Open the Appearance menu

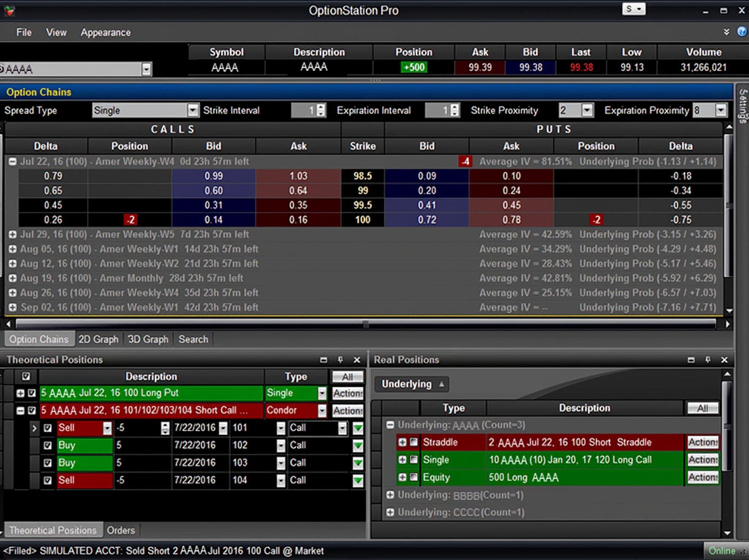tap(105, 32)
